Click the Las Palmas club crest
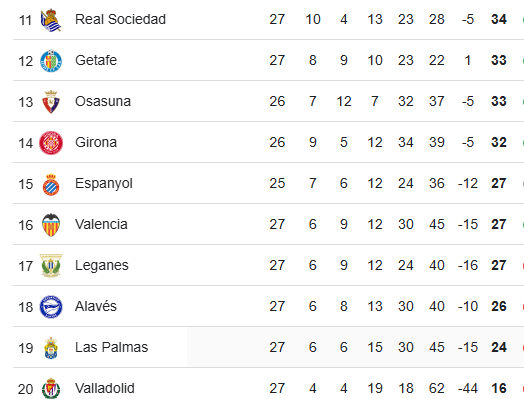 (51, 348)
